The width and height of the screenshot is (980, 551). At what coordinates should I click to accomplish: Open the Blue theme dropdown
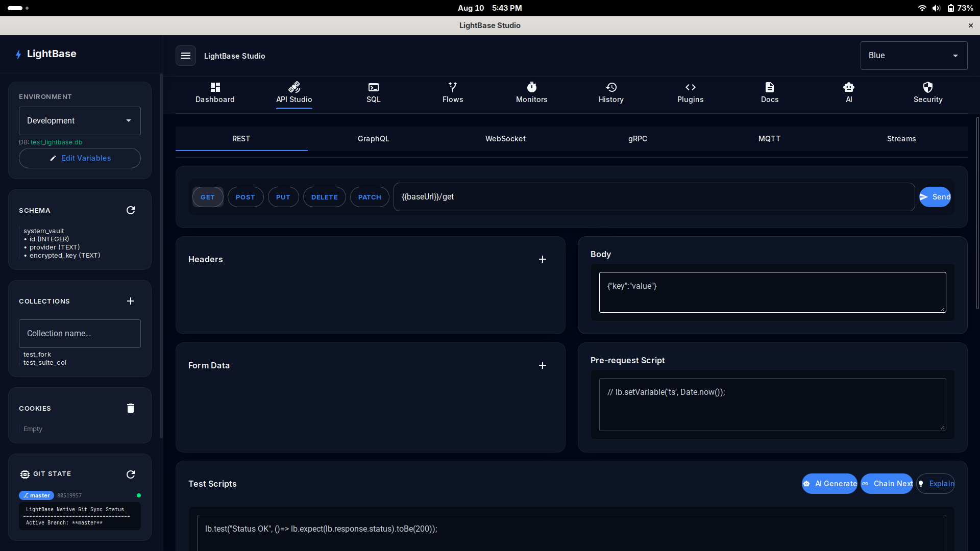click(x=914, y=56)
